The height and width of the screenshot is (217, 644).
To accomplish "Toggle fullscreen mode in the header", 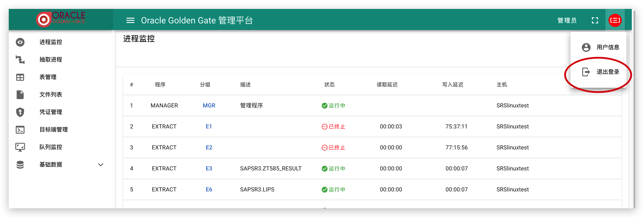I will coord(595,21).
